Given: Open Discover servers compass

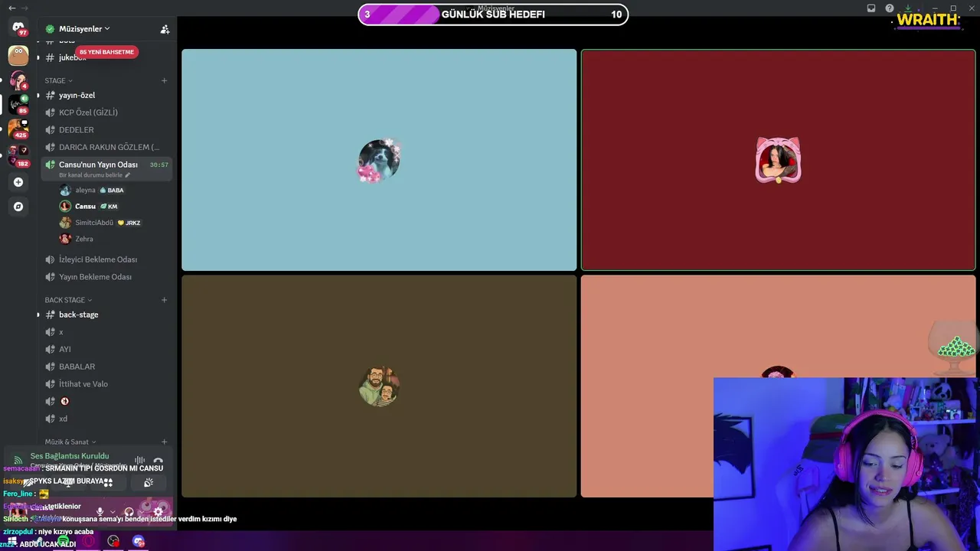Looking at the screenshot, I should (x=18, y=207).
